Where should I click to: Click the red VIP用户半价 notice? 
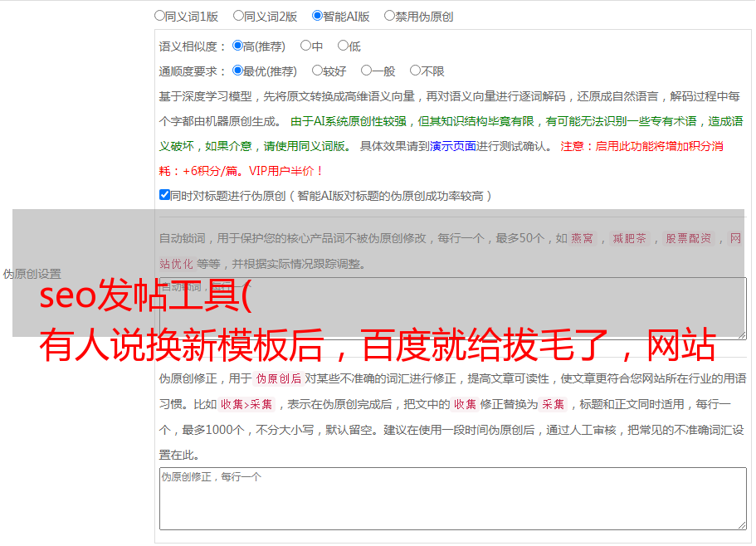[285, 171]
